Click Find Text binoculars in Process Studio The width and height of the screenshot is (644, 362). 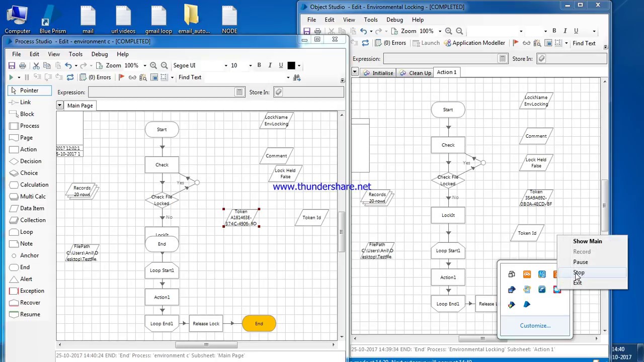pos(297,77)
